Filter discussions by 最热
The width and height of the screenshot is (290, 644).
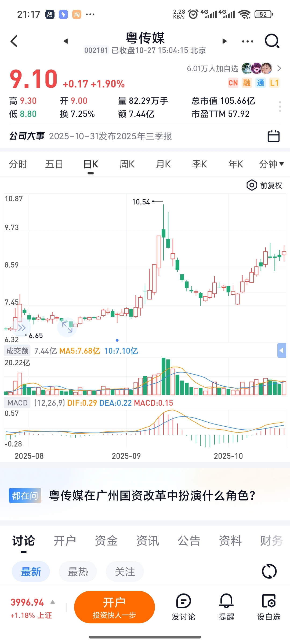78,571
